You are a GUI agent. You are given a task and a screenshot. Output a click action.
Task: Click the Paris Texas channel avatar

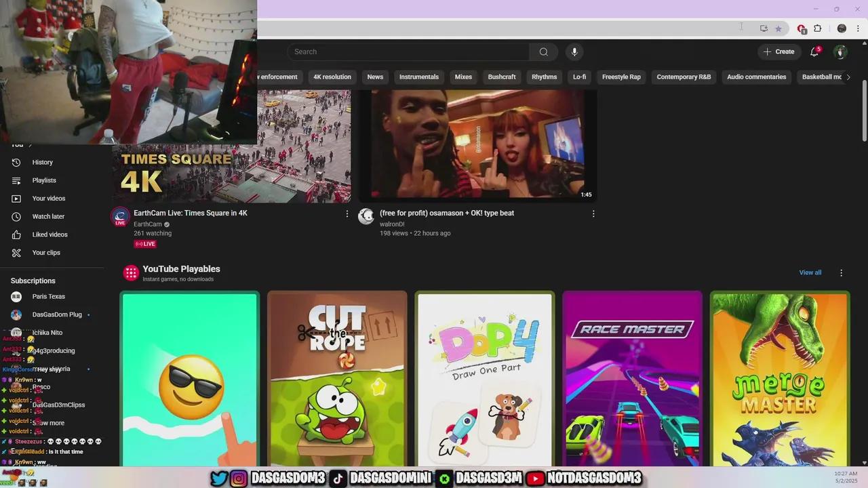point(17,296)
